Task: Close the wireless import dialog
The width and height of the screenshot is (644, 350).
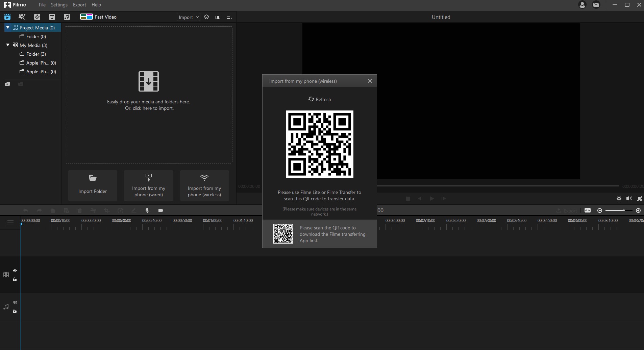Action: coord(370,81)
